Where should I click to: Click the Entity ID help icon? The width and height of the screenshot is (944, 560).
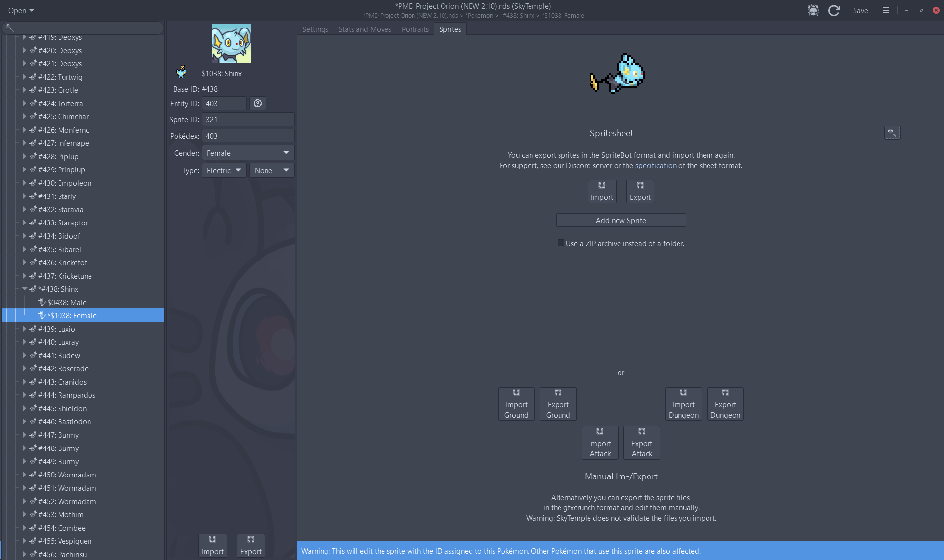258,103
